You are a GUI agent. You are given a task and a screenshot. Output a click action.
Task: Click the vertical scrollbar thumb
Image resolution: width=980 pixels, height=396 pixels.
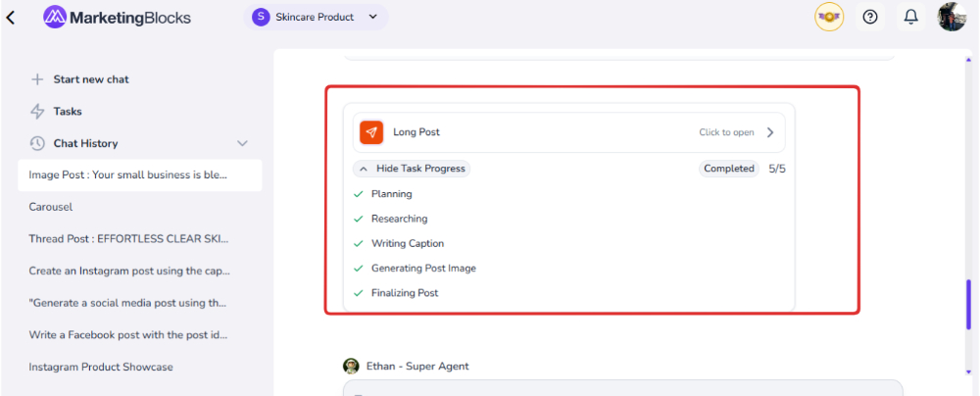(968, 306)
